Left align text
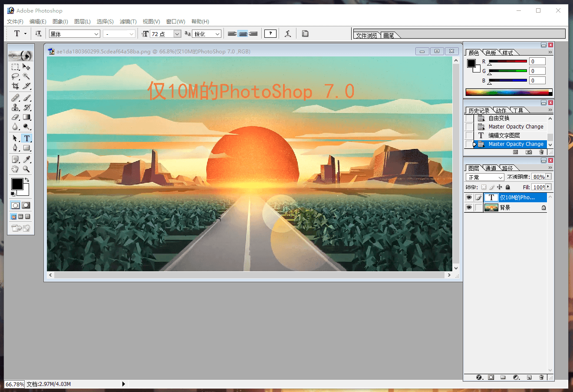Screen dimensions: 573x392 click(x=232, y=33)
